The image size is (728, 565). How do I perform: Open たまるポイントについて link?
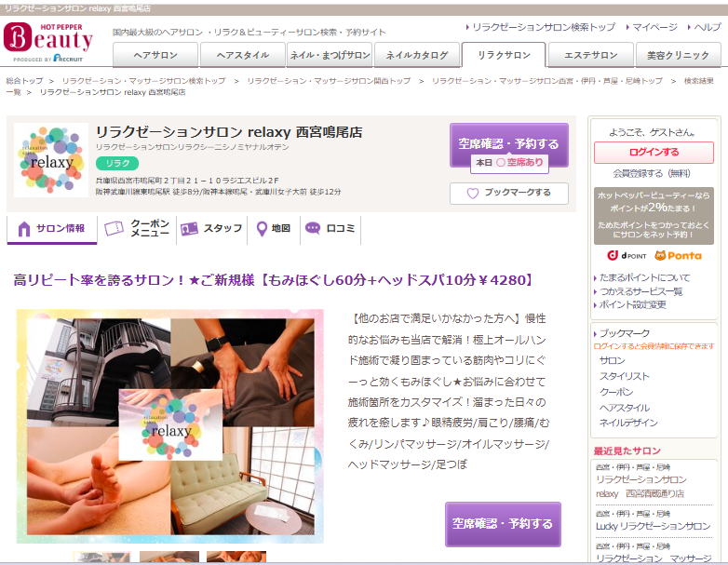pos(644,277)
